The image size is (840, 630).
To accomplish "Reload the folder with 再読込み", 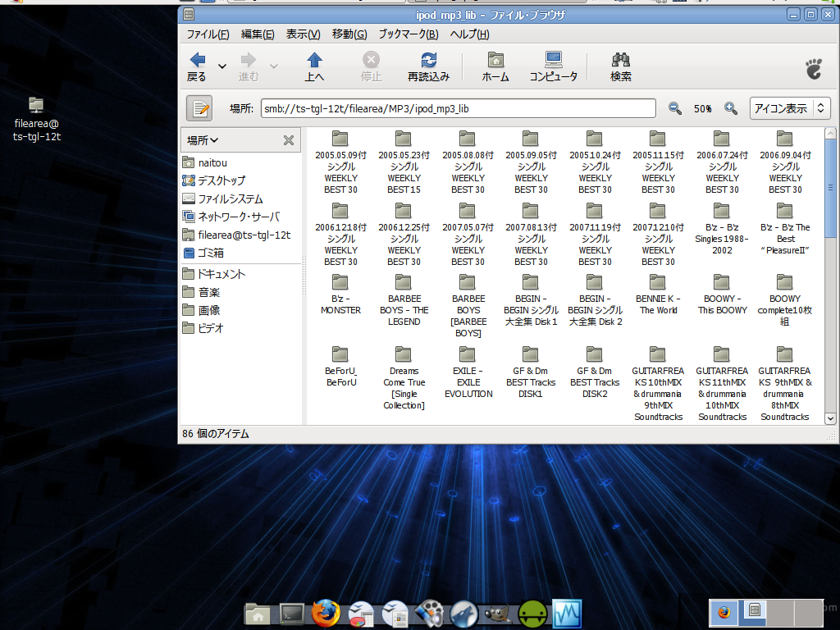I will pyautogui.click(x=428, y=66).
